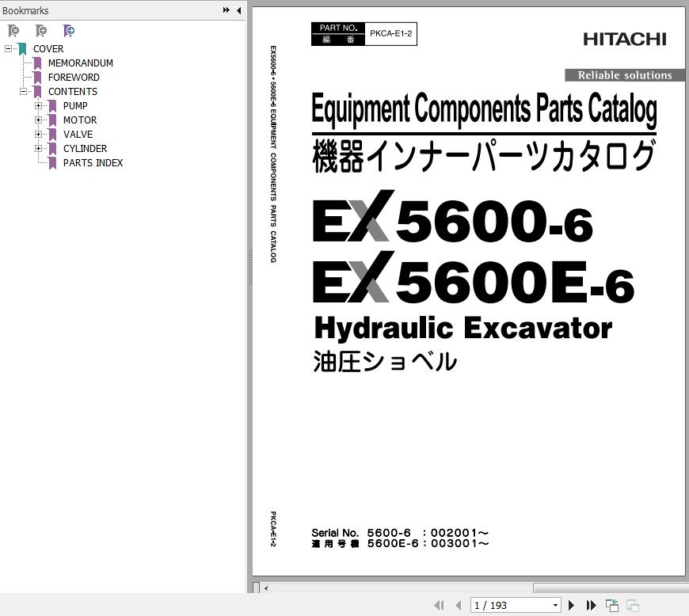
Task: Click the horizontal scrollbar left arrow
Action: coord(266,587)
